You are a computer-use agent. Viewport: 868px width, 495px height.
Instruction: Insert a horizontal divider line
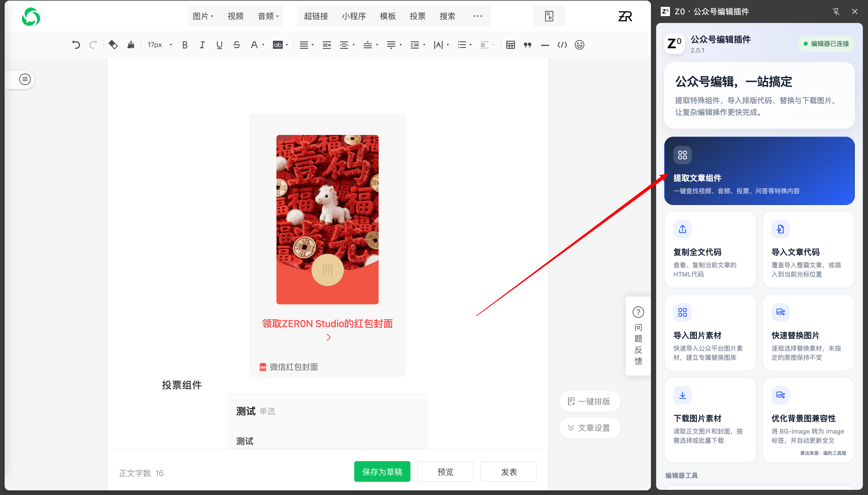coord(545,45)
